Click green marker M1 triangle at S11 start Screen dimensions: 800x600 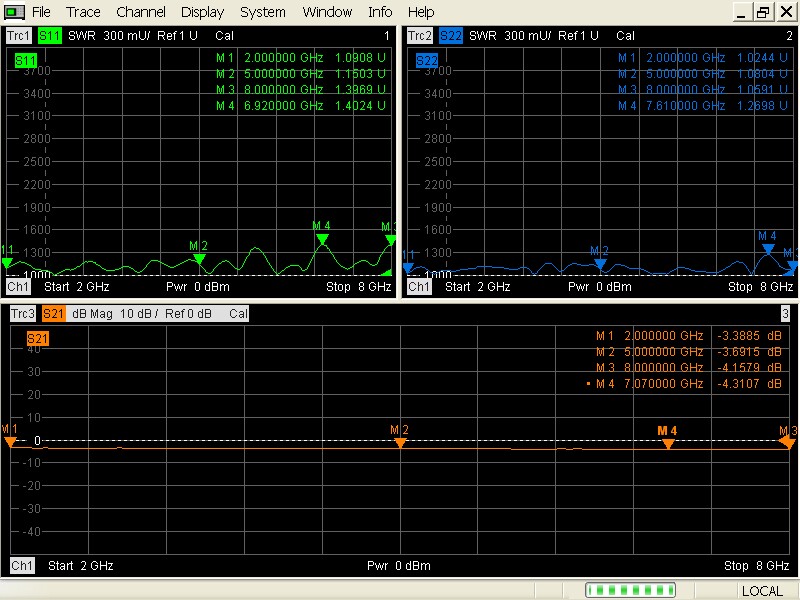tap(7, 263)
